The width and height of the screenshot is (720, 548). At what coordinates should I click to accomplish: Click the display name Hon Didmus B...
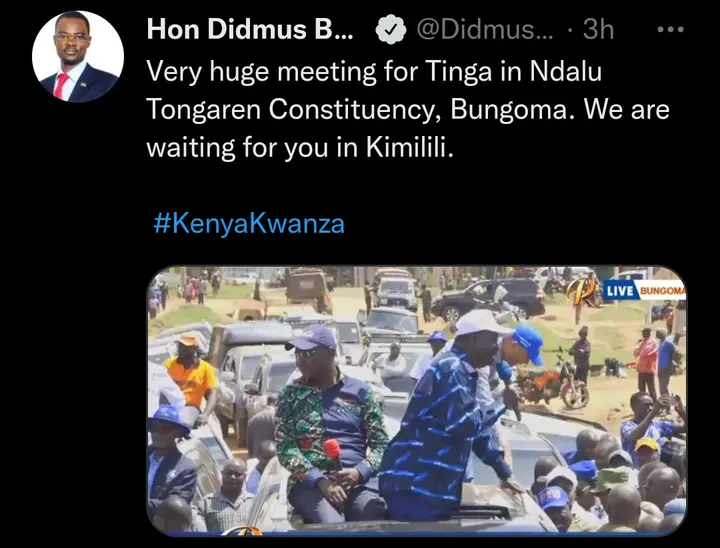(x=250, y=29)
